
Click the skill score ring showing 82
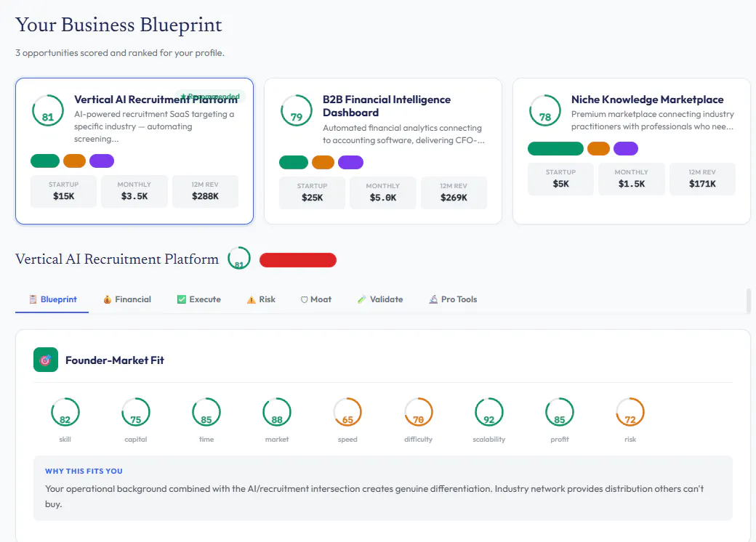pos(65,413)
